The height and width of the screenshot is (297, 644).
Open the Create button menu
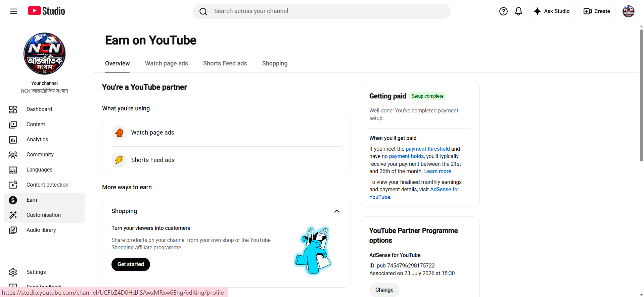click(x=597, y=11)
